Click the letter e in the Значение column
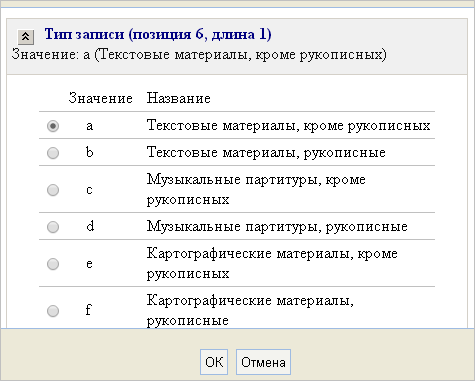 coord(89,264)
